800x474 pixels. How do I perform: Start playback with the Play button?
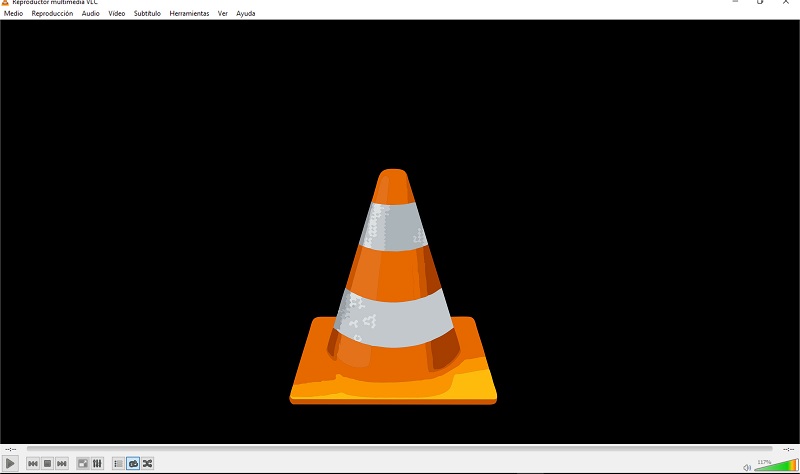click(x=10, y=463)
